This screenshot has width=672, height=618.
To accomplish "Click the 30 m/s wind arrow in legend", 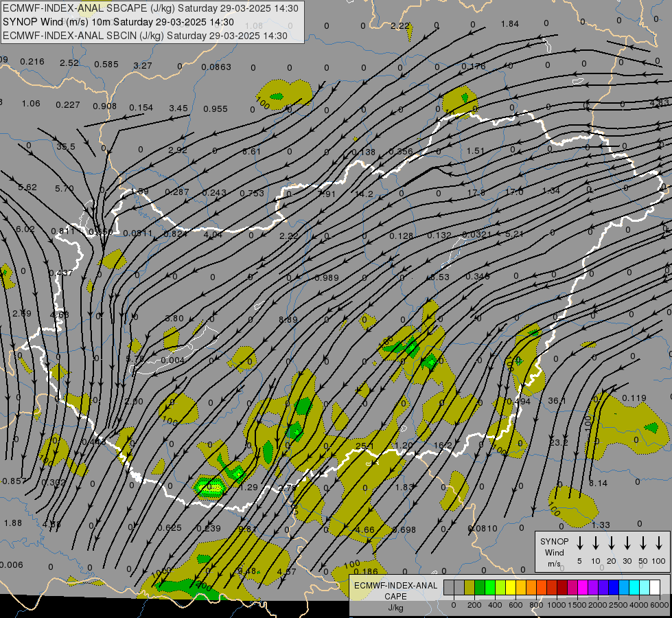I will tap(627, 543).
